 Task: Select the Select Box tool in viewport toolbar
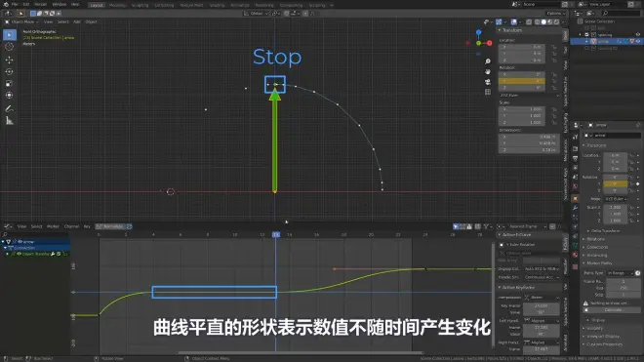[x=10, y=35]
